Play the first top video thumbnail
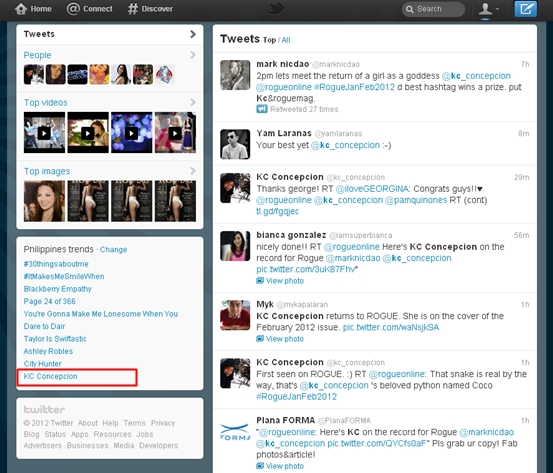The height and width of the screenshot is (473, 553). [44, 133]
